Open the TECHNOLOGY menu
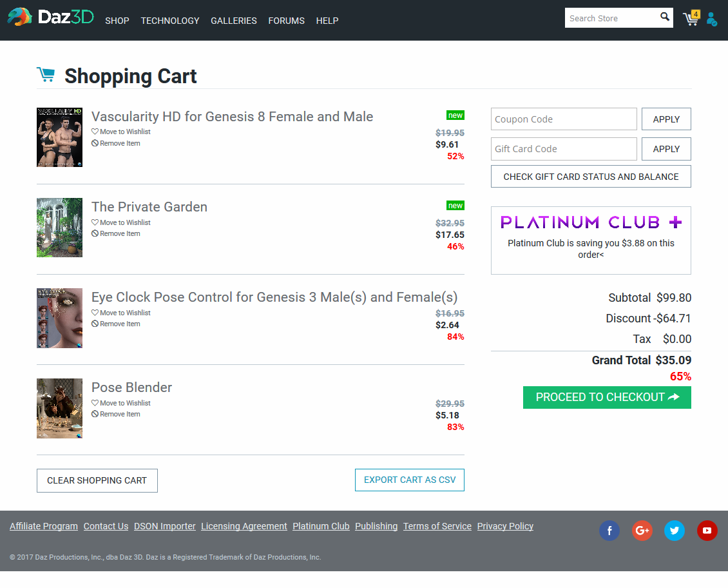Screen dimensions: 728x588 (170, 21)
